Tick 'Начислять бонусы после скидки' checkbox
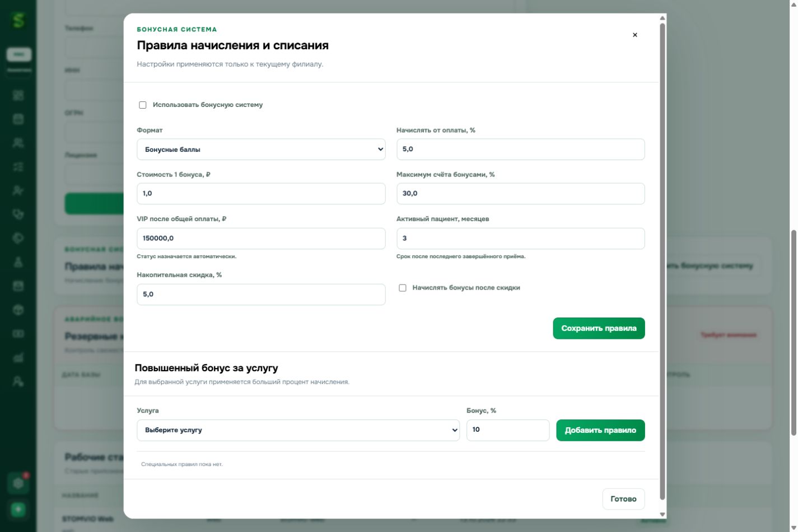This screenshot has height=532, width=798. tap(403, 288)
